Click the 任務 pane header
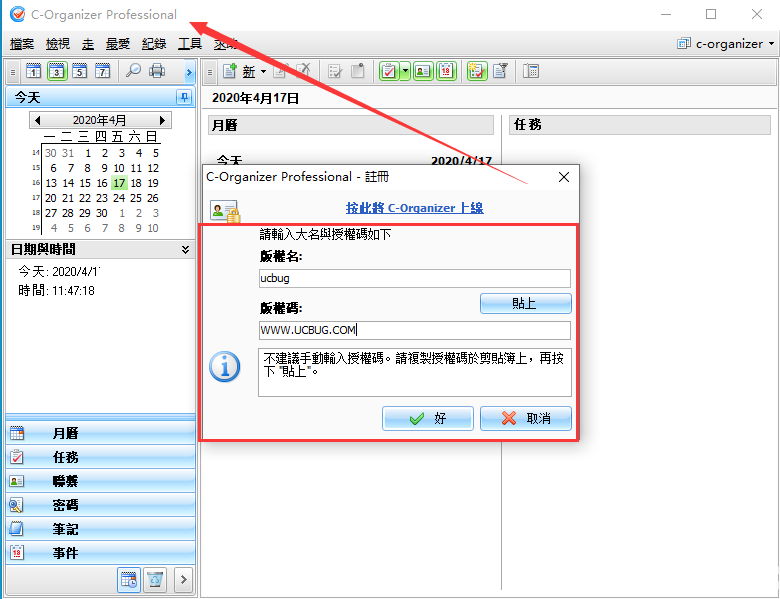The height and width of the screenshot is (599, 780). (640, 125)
